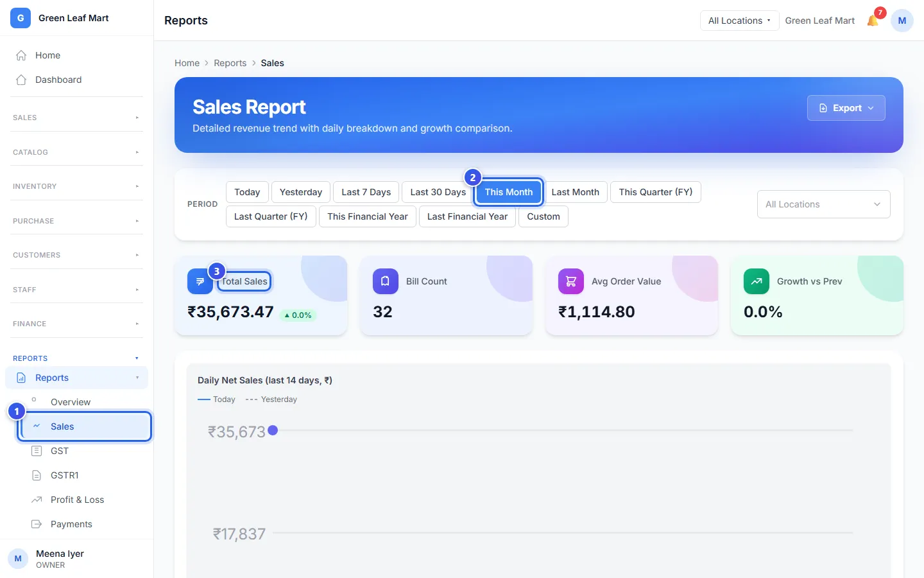The width and height of the screenshot is (924, 578).
Task: Click the ₹1,114.80 value
Action: (596, 312)
